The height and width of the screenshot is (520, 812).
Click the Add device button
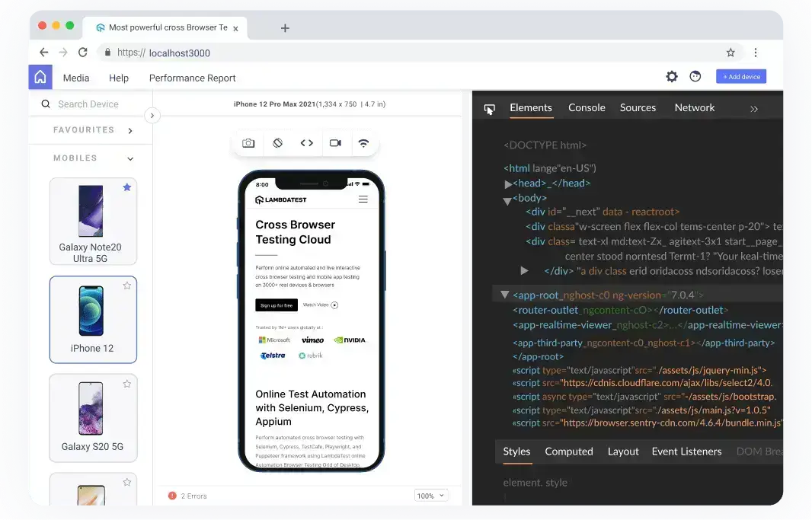coord(740,77)
